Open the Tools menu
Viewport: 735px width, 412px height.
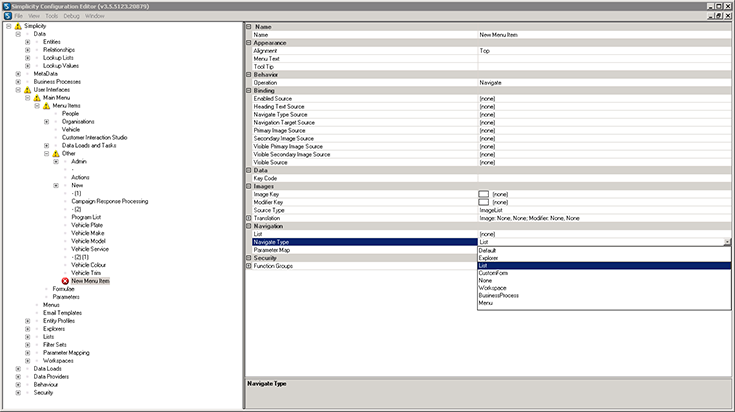[52, 16]
